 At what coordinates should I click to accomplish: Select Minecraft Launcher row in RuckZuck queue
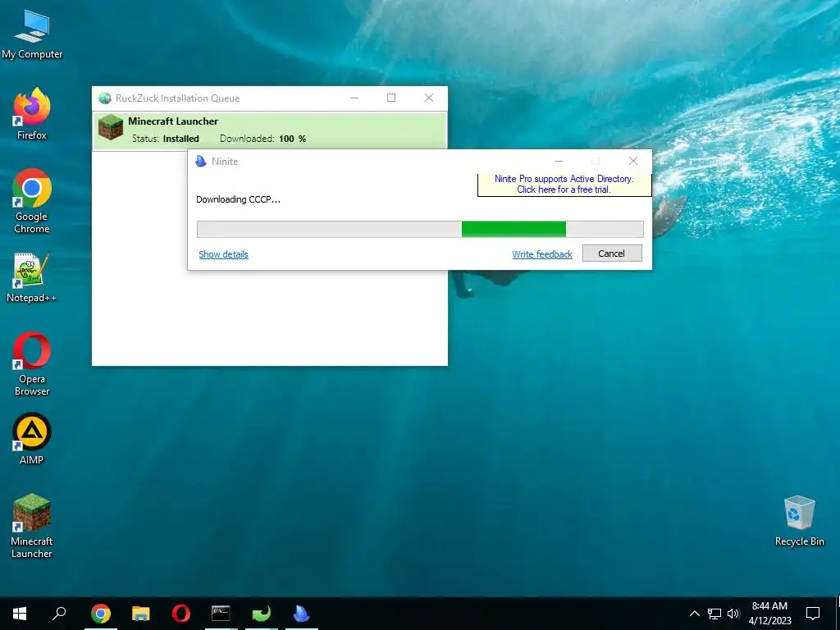click(270, 130)
